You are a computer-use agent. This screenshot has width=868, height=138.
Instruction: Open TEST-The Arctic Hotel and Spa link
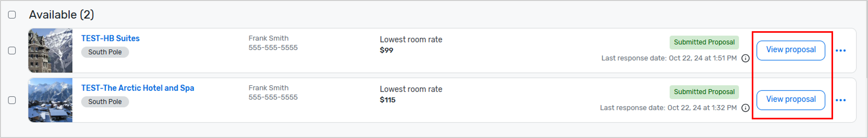click(138, 88)
